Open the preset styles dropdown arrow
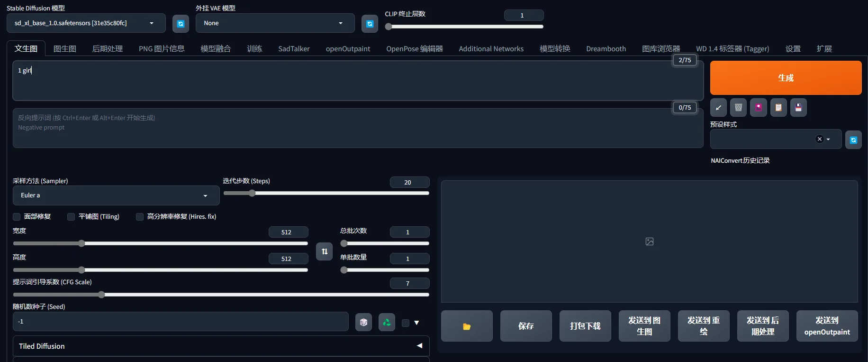868x362 pixels. [x=828, y=139]
